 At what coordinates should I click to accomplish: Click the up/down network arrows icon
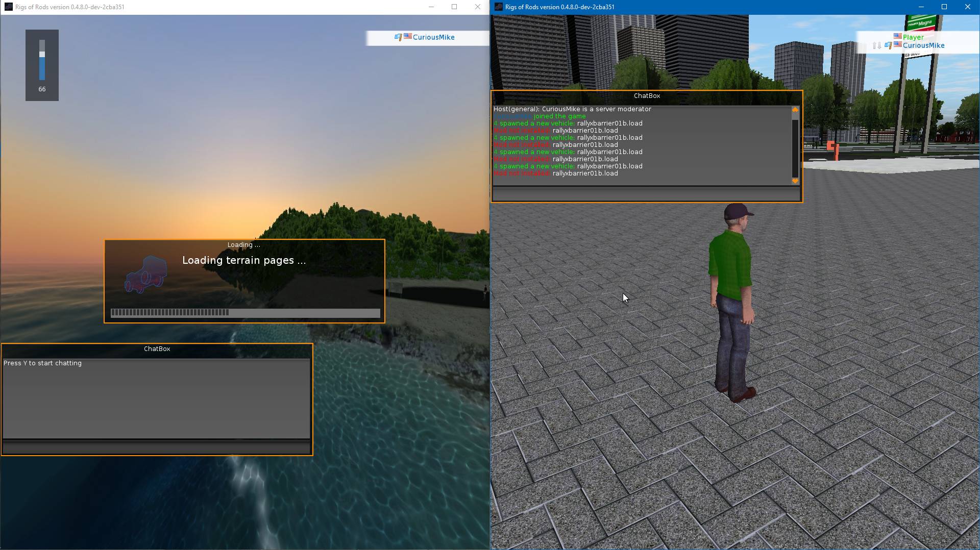coord(877,45)
